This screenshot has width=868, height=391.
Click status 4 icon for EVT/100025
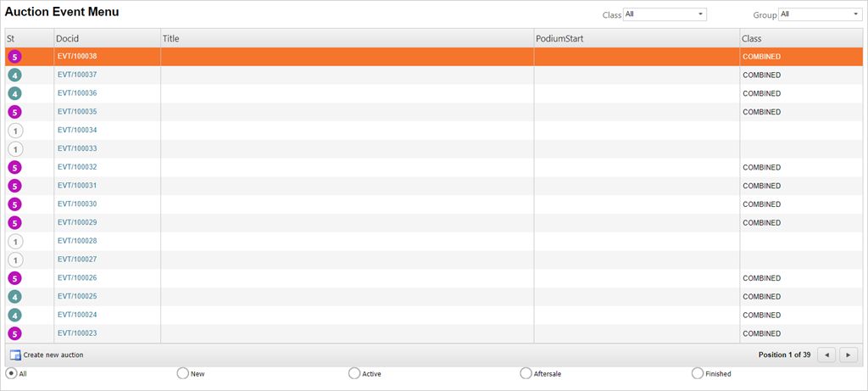click(14, 297)
